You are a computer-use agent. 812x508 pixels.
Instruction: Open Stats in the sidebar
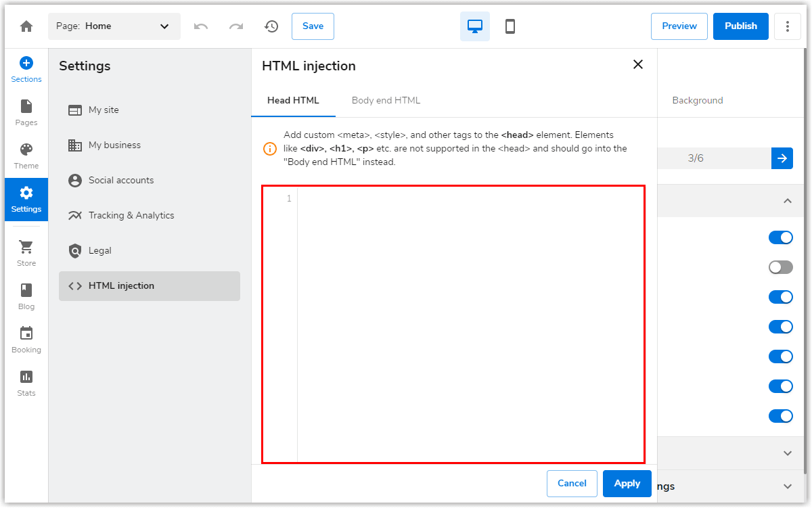coord(26,384)
